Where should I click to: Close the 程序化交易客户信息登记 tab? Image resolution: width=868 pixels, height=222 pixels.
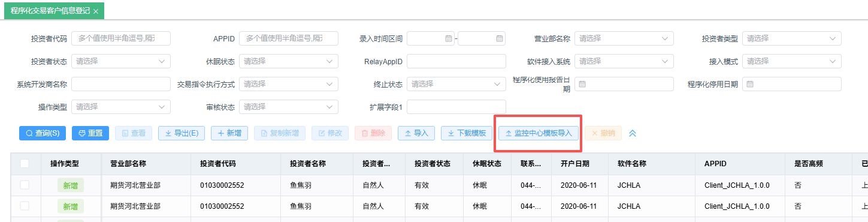pyautogui.click(x=96, y=11)
